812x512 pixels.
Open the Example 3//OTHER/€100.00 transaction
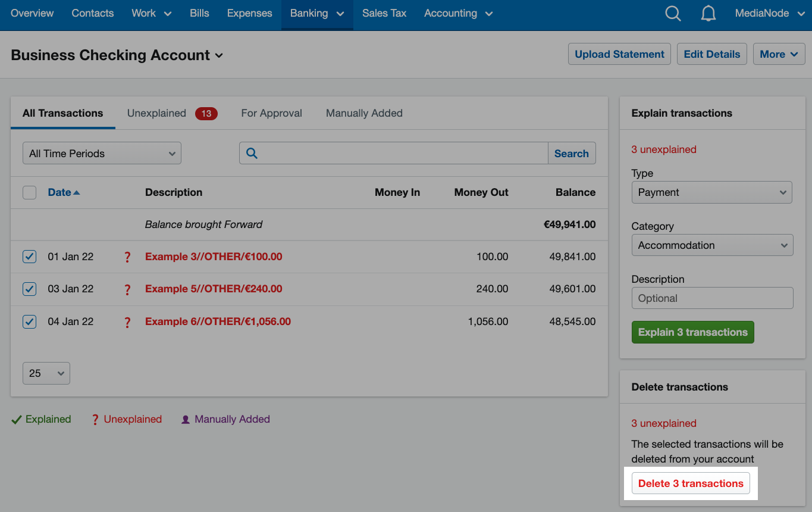[x=214, y=257]
